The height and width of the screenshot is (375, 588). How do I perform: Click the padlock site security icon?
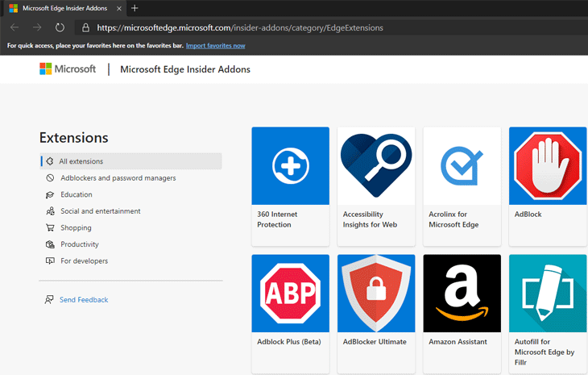pos(85,27)
